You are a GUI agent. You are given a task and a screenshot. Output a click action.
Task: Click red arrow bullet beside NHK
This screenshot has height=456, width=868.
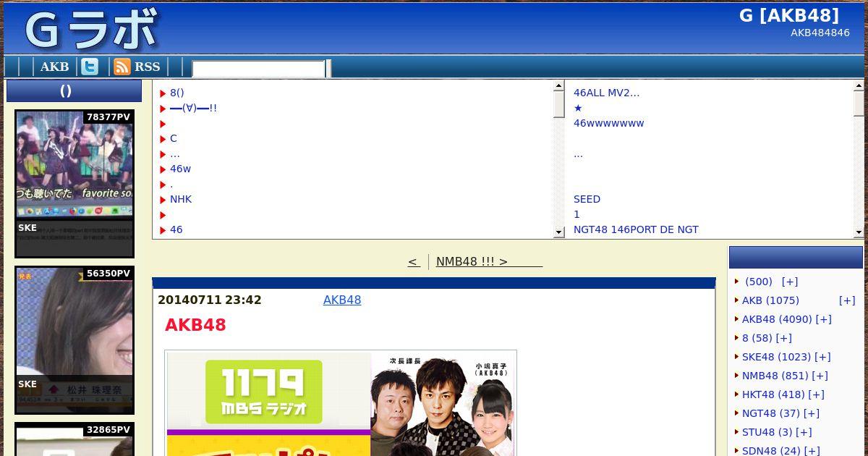pos(163,200)
